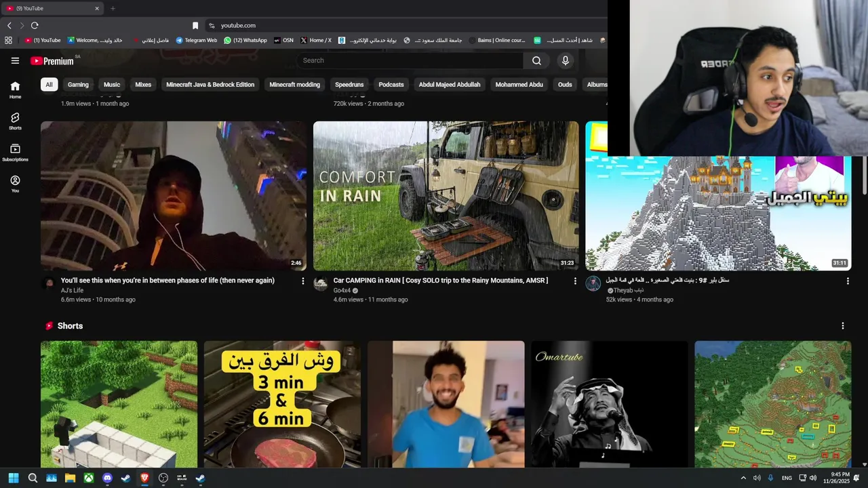Click the YouTube Premium logo
The width and height of the screenshot is (868, 488).
click(x=52, y=61)
